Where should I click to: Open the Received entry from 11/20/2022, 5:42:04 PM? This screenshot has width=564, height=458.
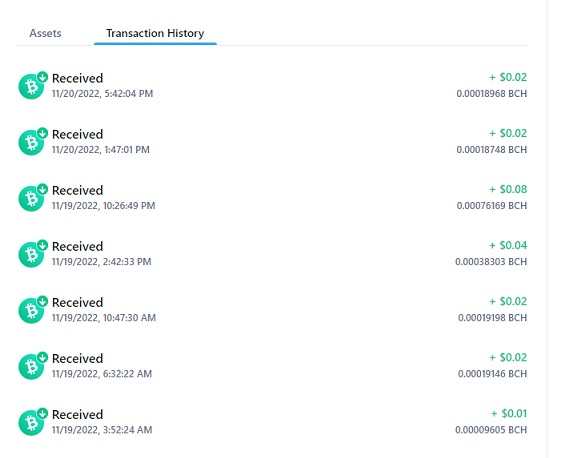[x=272, y=86]
